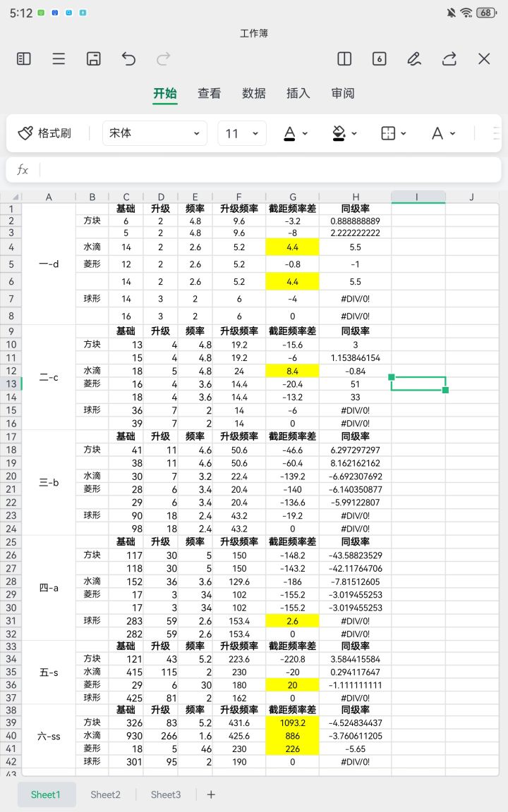
Task: Activate the format painter 格式刷
Action: click(44, 133)
